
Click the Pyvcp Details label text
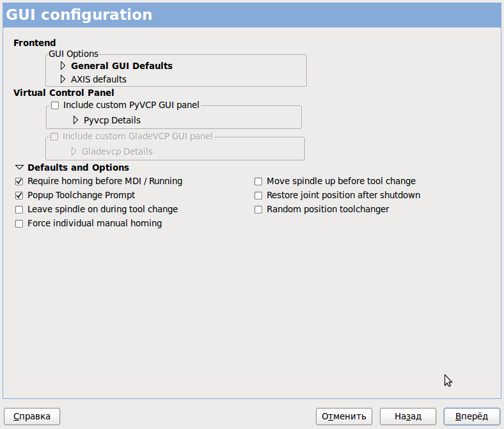pos(112,120)
